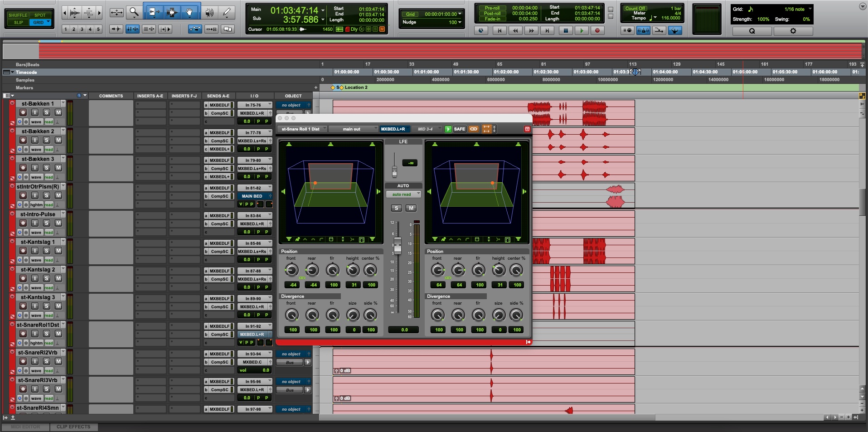868x432 pixels.
Task: Click the Return to Zero transport button
Action: coord(499,30)
